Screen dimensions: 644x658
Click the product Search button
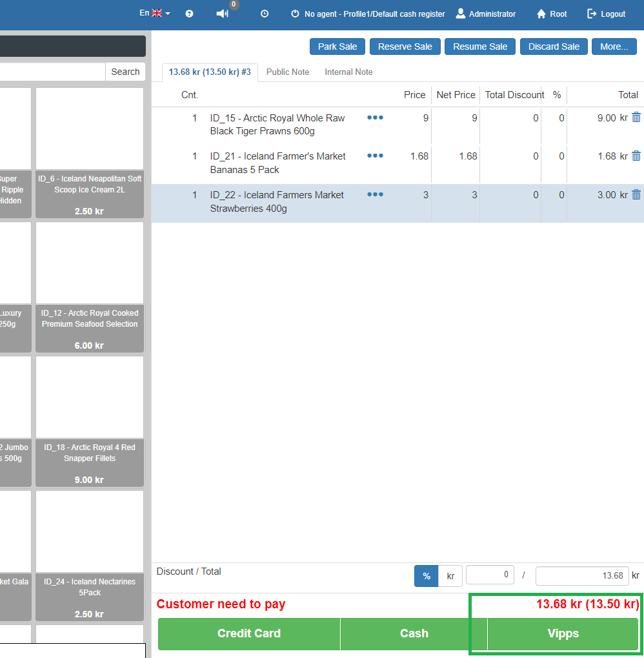125,72
